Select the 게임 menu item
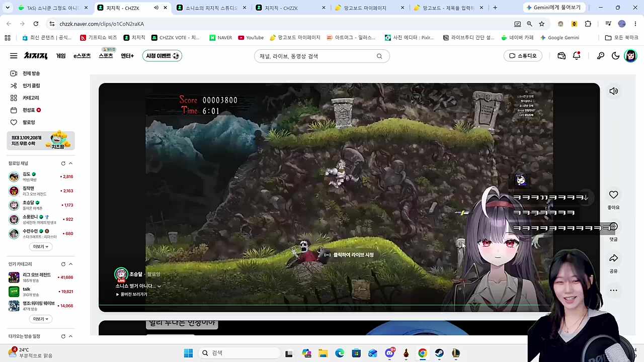Viewport: 644px width, 362px height. pyautogui.click(x=61, y=56)
